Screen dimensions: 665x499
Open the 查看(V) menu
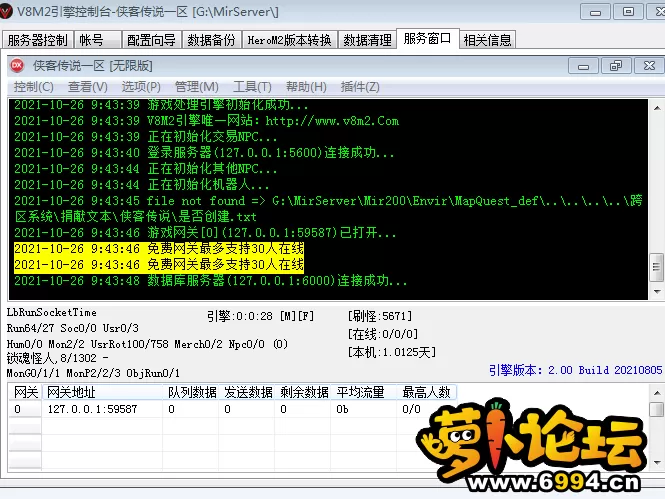tap(88, 87)
